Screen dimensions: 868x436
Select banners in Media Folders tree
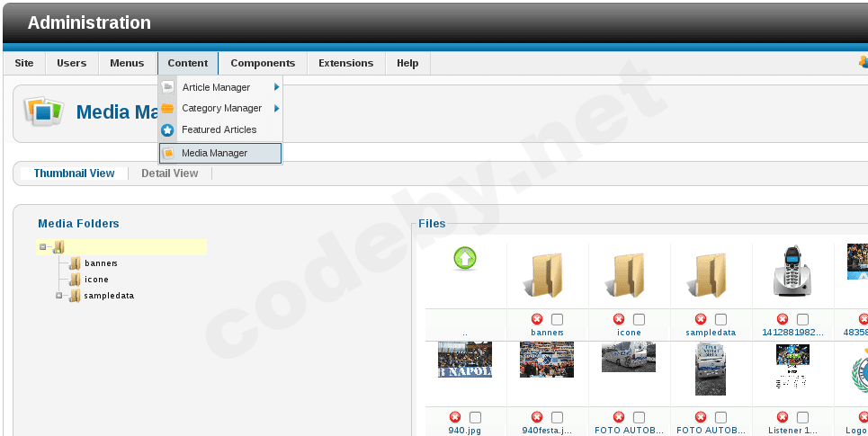[x=101, y=263]
